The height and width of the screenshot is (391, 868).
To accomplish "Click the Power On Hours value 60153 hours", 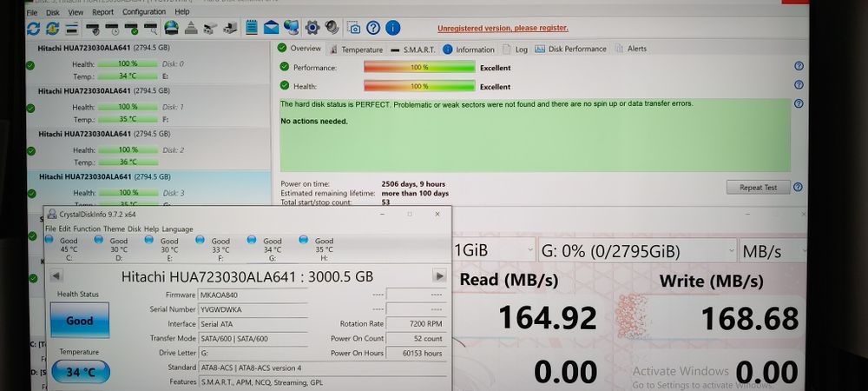I will tap(417, 353).
